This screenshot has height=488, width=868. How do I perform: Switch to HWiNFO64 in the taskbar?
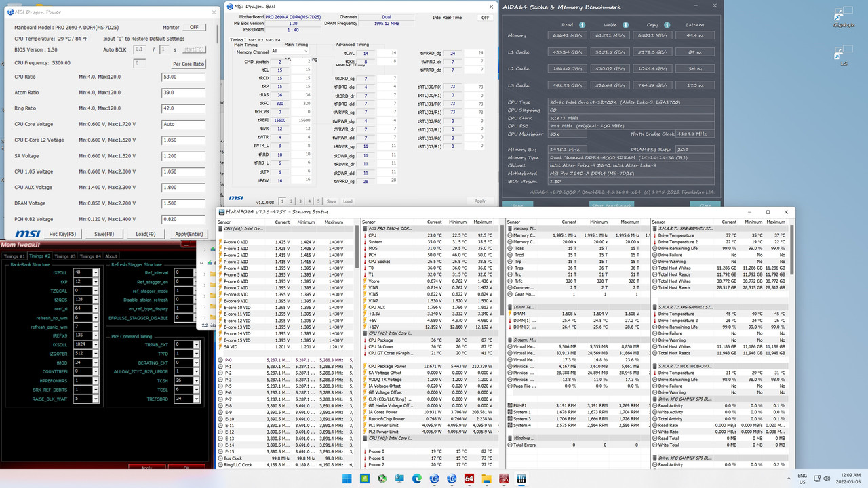coord(521,479)
